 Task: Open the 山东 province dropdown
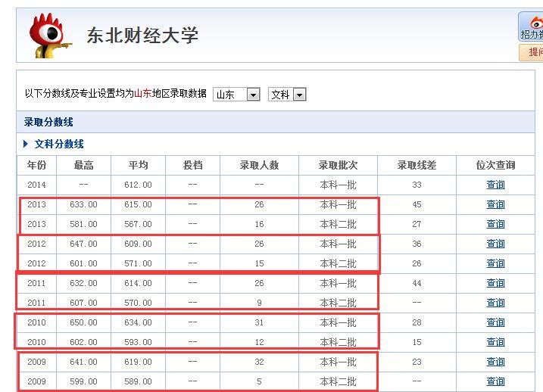(x=236, y=94)
